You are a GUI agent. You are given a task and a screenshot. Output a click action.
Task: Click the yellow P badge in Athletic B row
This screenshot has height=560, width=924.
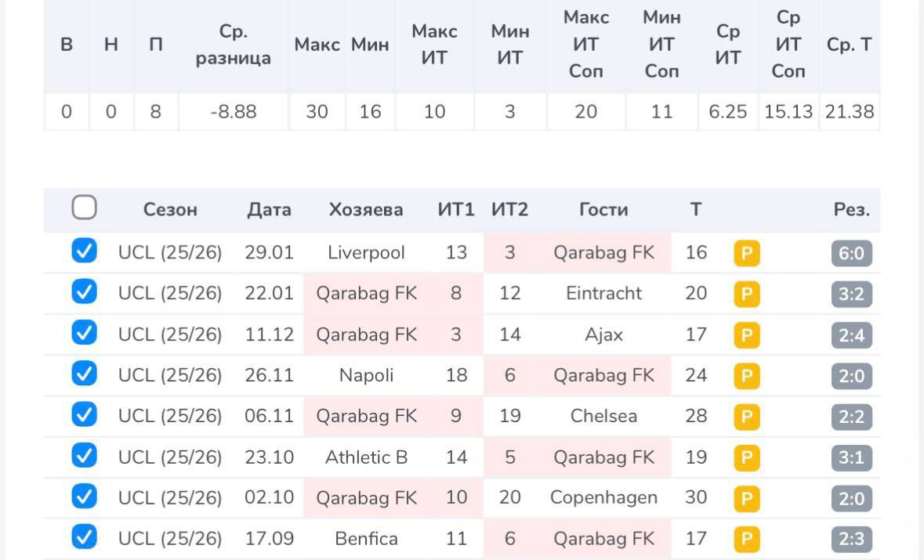click(746, 458)
